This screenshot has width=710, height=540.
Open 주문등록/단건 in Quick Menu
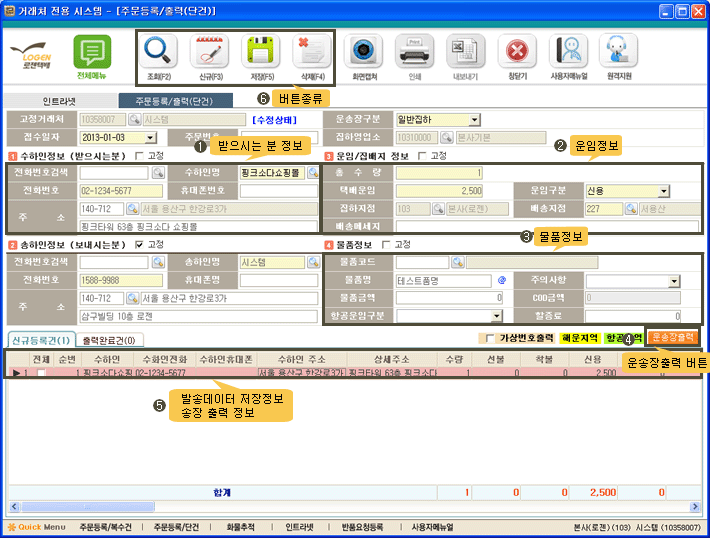(x=176, y=527)
